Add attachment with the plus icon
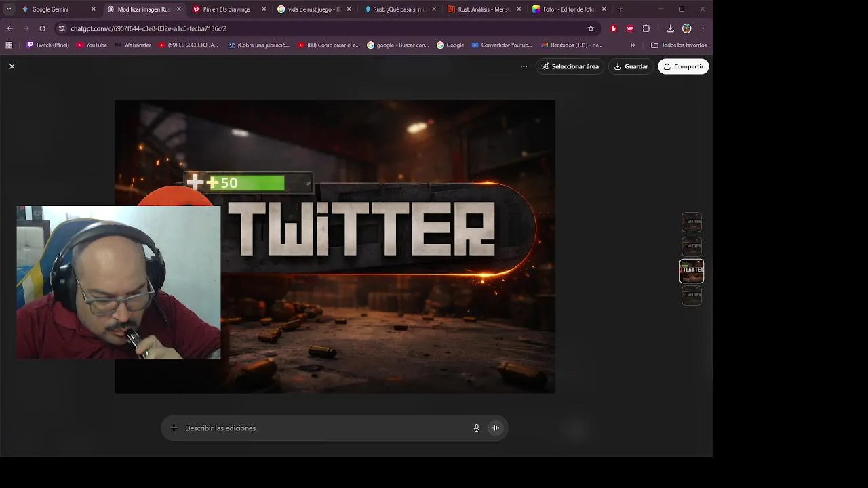The width and height of the screenshot is (868, 488). 174,428
